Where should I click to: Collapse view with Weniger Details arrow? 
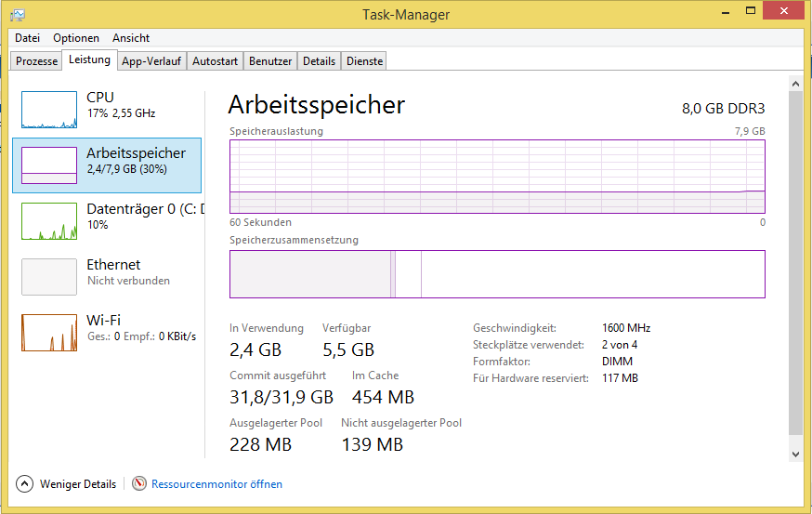[24, 483]
